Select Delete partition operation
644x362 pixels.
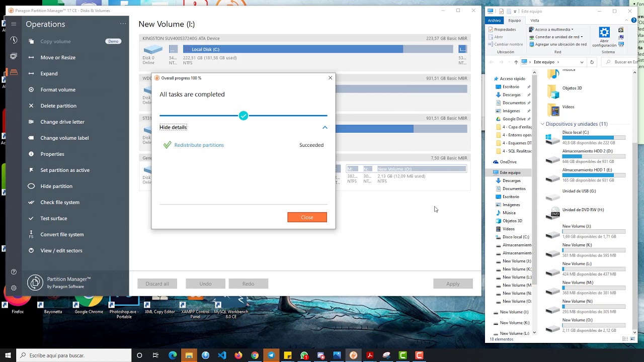pyautogui.click(x=75, y=106)
